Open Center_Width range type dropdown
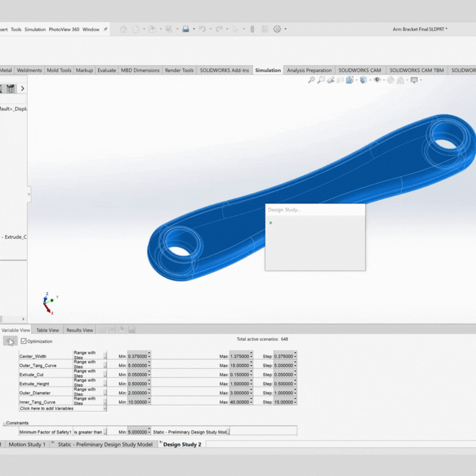The width and height of the screenshot is (476, 476). pyautogui.click(x=105, y=356)
